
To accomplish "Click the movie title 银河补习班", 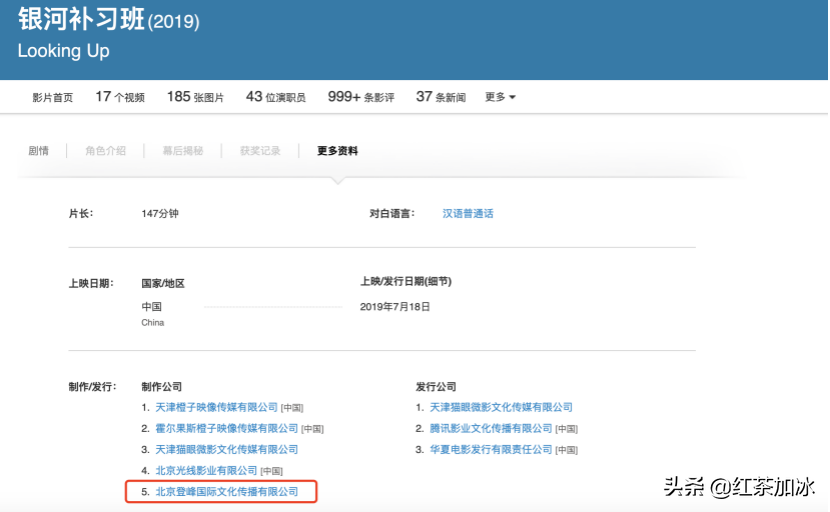I will click(x=81, y=19).
